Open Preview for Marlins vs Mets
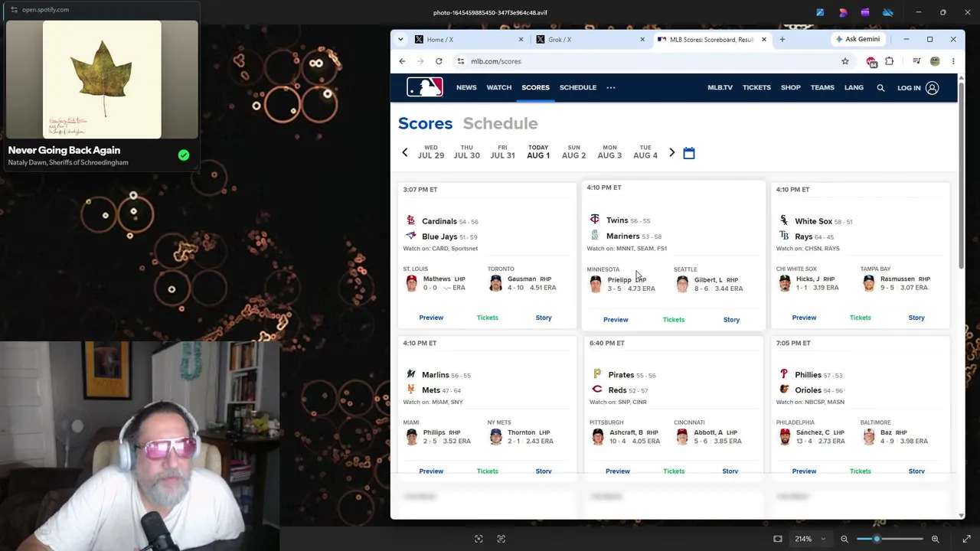980x551 pixels. (431, 471)
